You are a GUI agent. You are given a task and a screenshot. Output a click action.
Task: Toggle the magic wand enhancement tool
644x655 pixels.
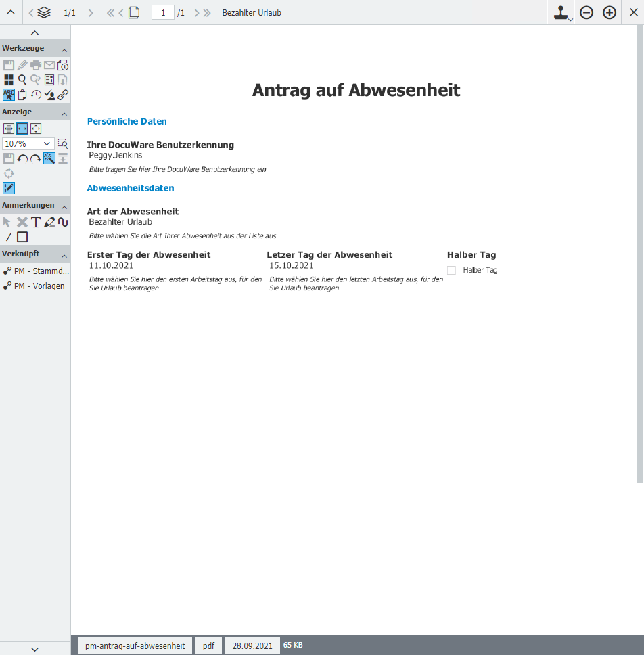point(49,158)
